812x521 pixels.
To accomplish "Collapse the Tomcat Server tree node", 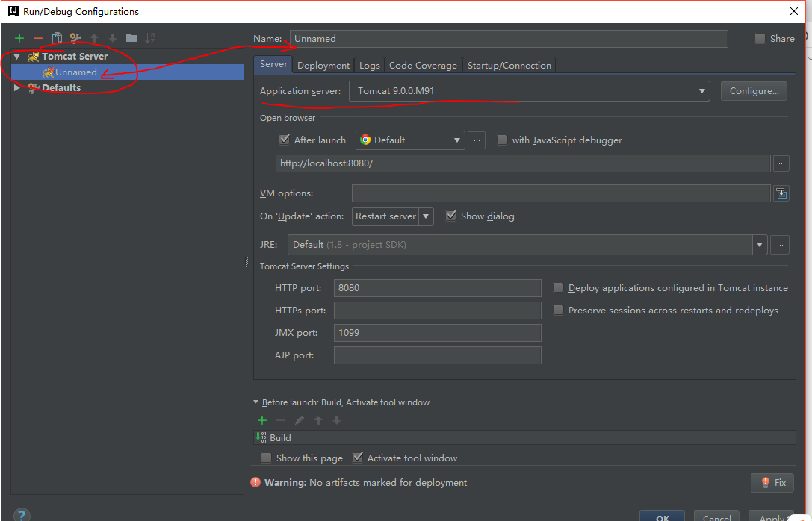I will click(x=17, y=57).
